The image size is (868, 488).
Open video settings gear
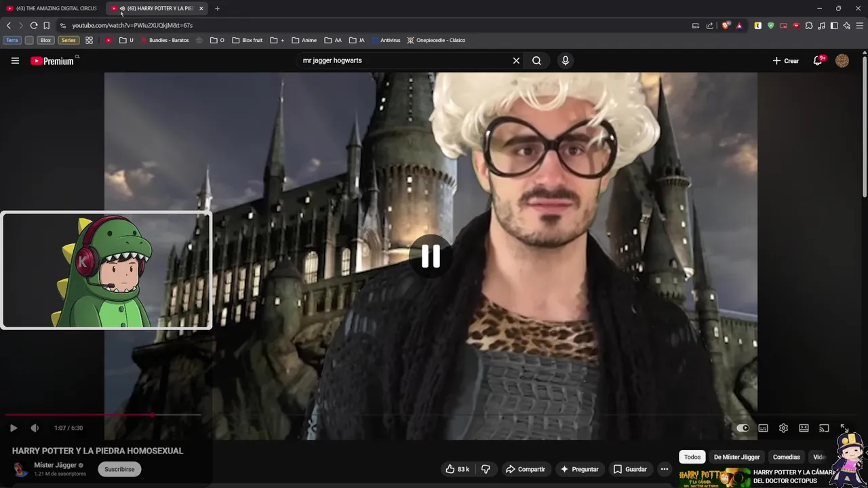pos(783,428)
